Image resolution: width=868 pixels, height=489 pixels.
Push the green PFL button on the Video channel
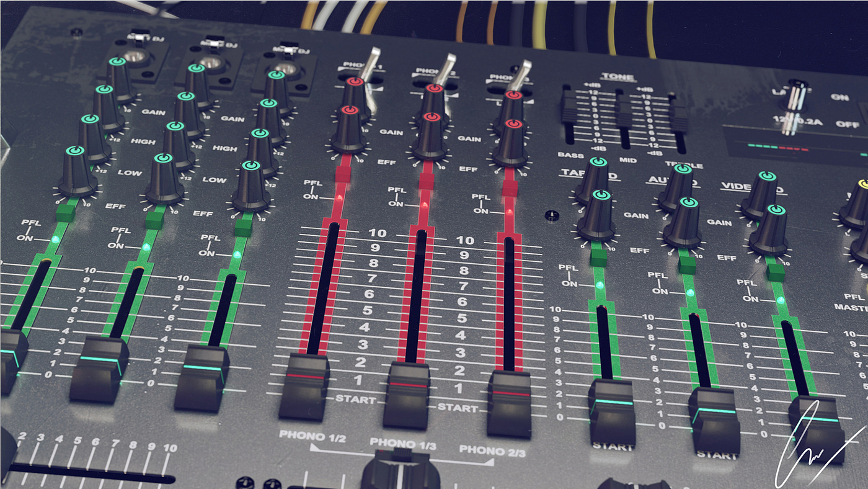tap(775, 272)
